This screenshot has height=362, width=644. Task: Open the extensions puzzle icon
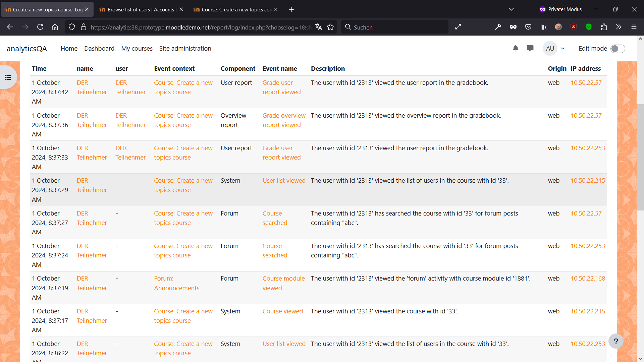[604, 27]
